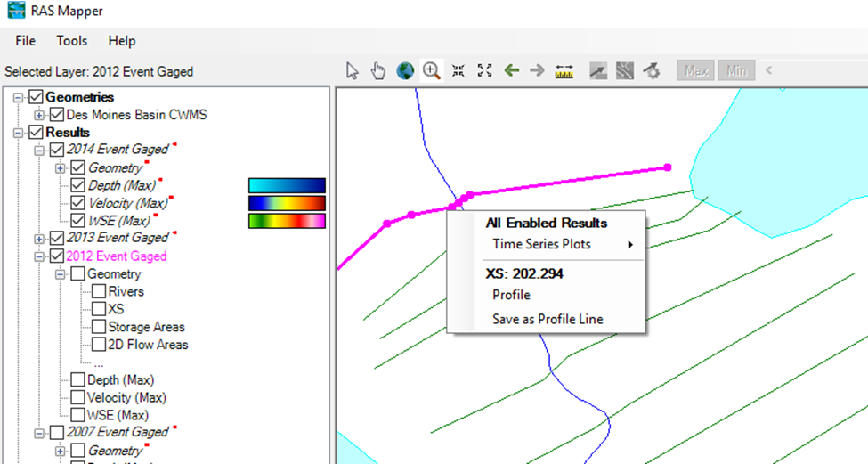
Task: Click the Max button
Action: coord(696,71)
